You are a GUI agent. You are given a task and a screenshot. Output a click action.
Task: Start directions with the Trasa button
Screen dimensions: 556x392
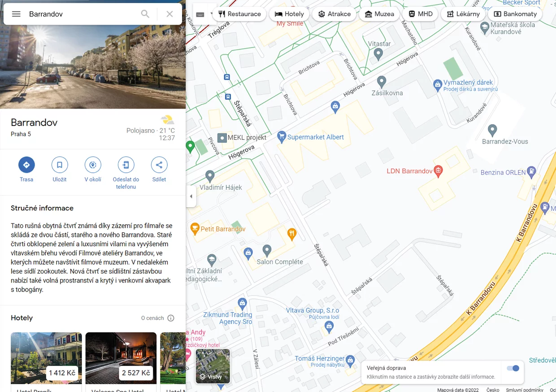[x=26, y=170]
